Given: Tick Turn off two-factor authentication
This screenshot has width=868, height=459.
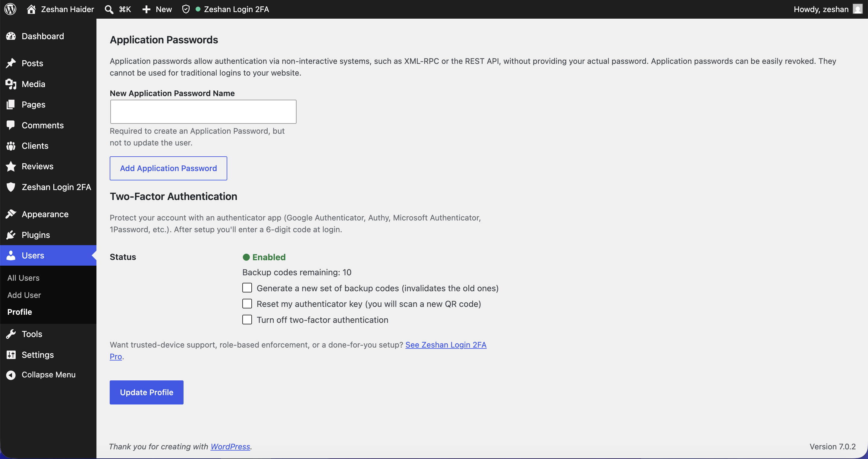Looking at the screenshot, I should pos(247,320).
